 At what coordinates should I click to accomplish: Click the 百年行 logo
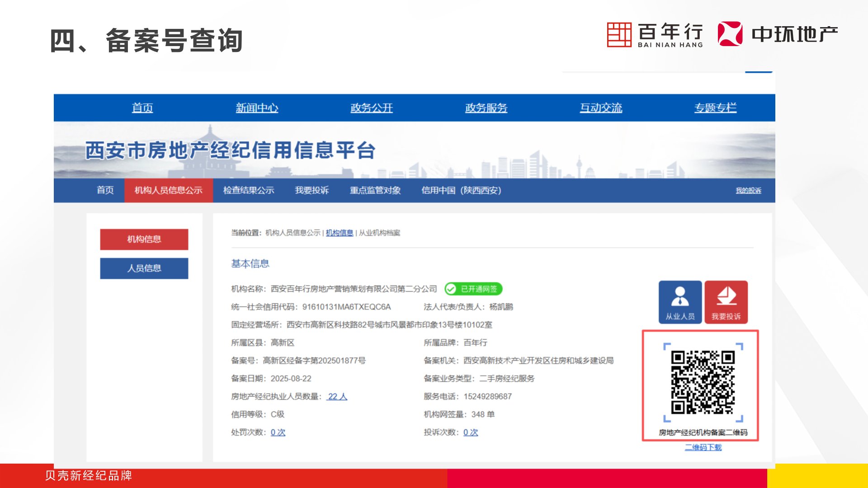coord(655,34)
